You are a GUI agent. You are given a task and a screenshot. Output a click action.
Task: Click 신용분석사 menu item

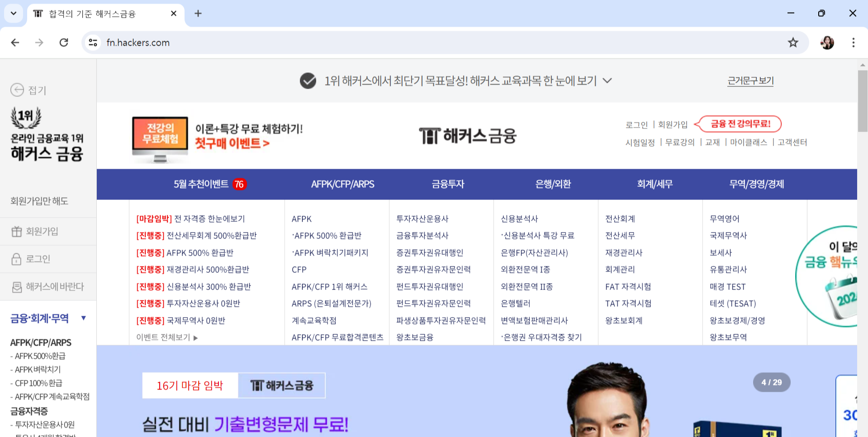(x=519, y=219)
